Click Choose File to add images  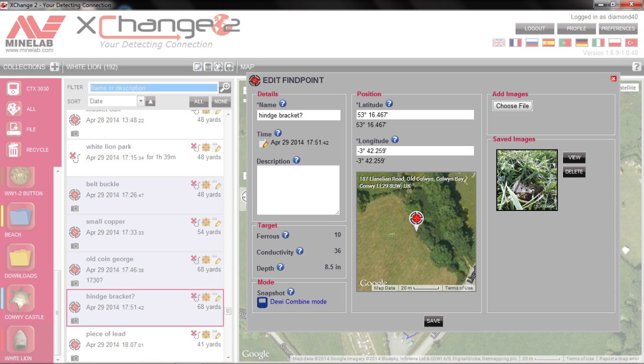coord(512,106)
